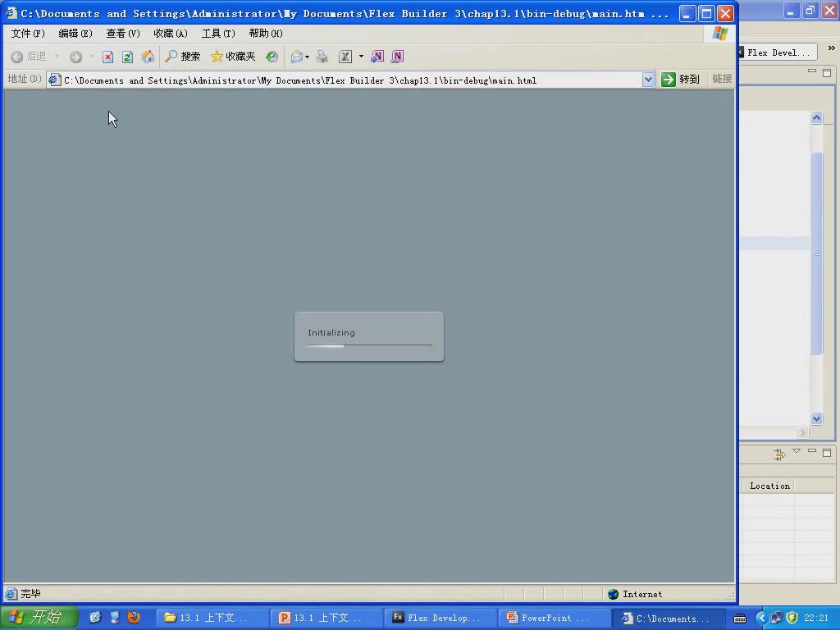Click scrollbar up arrow in Flex Builder
This screenshot has height=630, width=840.
[x=816, y=118]
